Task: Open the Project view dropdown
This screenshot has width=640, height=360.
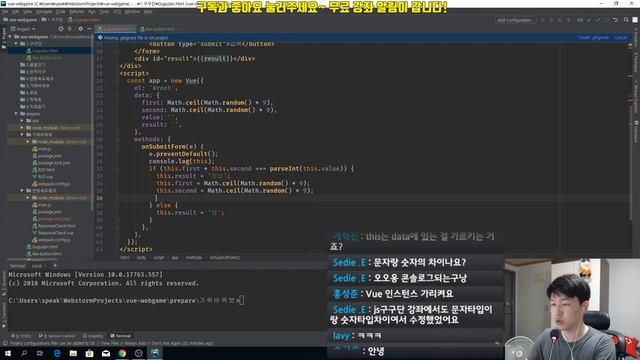Action: pos(23,29)
